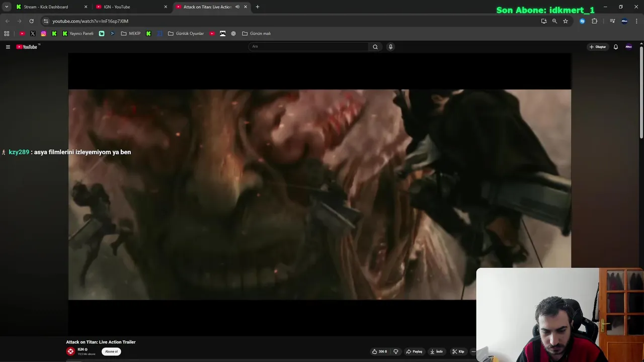Open the zoom magnifier in the address bar
Image resolution: width=644 pixels, height=362 pixels.
[554, 21]
